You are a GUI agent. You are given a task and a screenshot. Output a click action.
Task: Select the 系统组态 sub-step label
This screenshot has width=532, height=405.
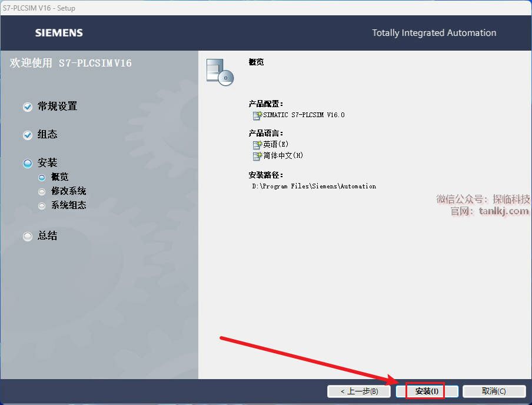coord(68,205)
